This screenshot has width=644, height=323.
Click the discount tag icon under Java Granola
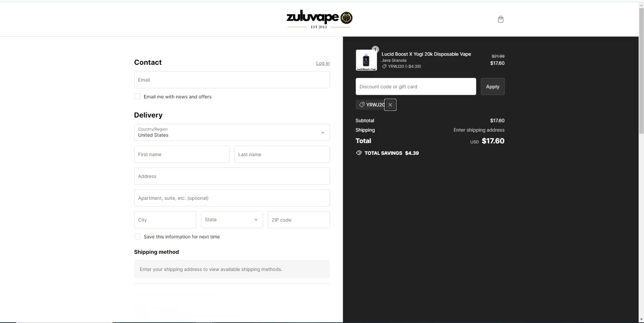pyautogui.click(x=384, y=67)
